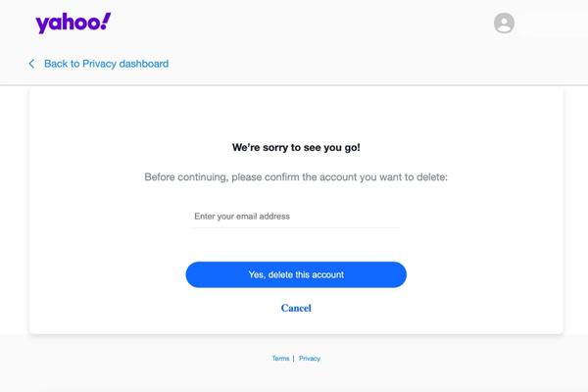The image size is (588, 392).
Task: Confirm with Yes, delete this account
Action: 296,274
